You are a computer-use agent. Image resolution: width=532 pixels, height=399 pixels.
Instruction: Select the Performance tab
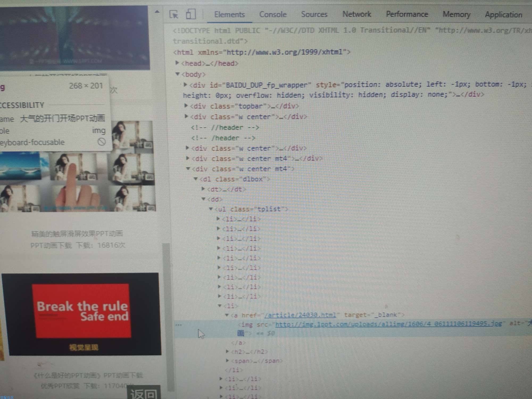tap(407, 14)
